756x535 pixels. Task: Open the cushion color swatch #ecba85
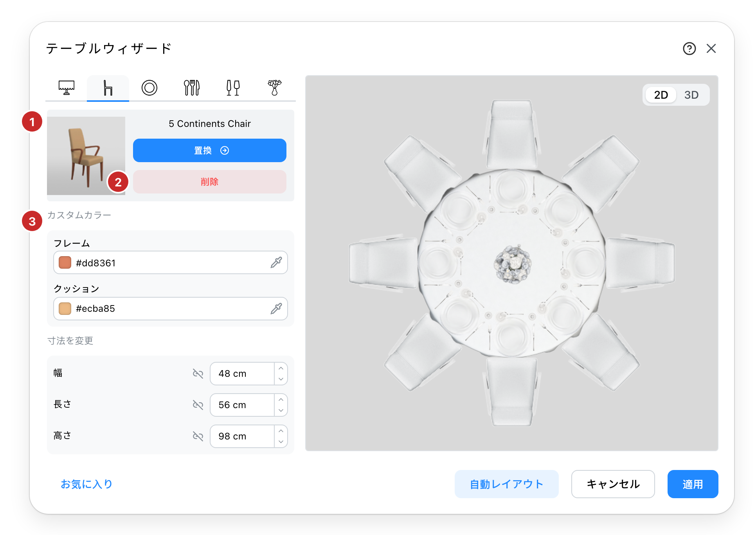pos(65,309)
